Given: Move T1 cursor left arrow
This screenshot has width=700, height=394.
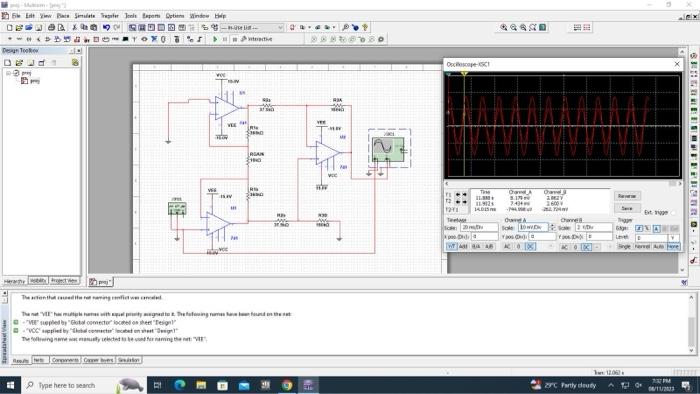Looking at the screenshot, I should point(458,195).
